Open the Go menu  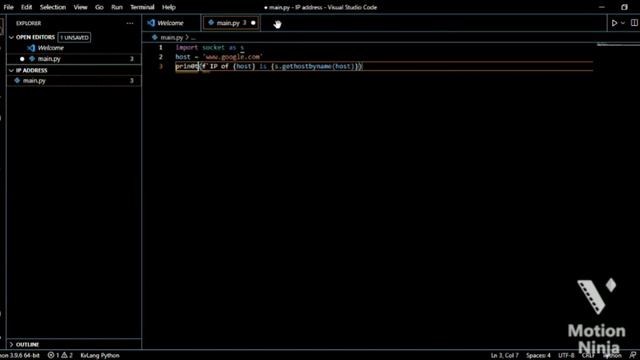coord(99,7)
